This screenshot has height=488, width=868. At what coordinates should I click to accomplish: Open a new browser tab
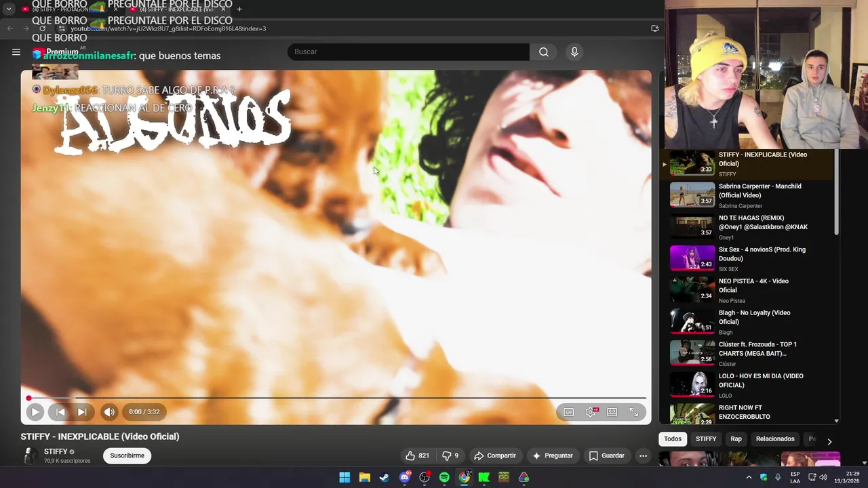coord(239,9)
